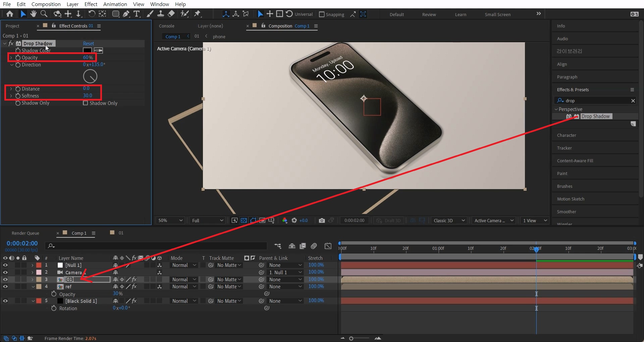Select the Rectangle shape tool
This screenshot has height=342, width=644.
[115, 14]
